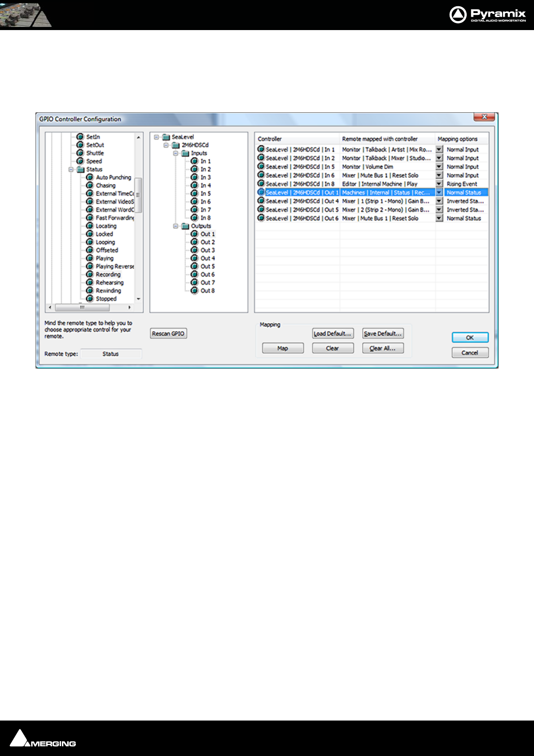Click the Out 8 GPIO output icon
The height and width of the screenshot is (756, 534).
tap(194, 290)
